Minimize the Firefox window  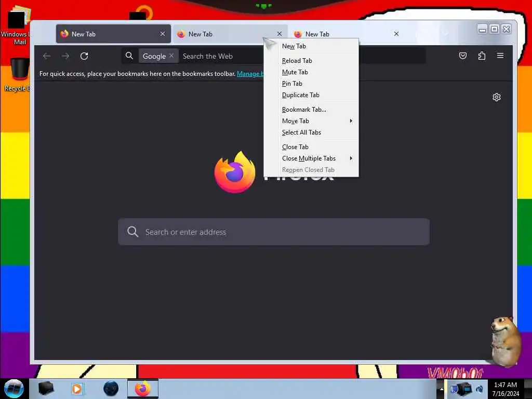(482, 30)
